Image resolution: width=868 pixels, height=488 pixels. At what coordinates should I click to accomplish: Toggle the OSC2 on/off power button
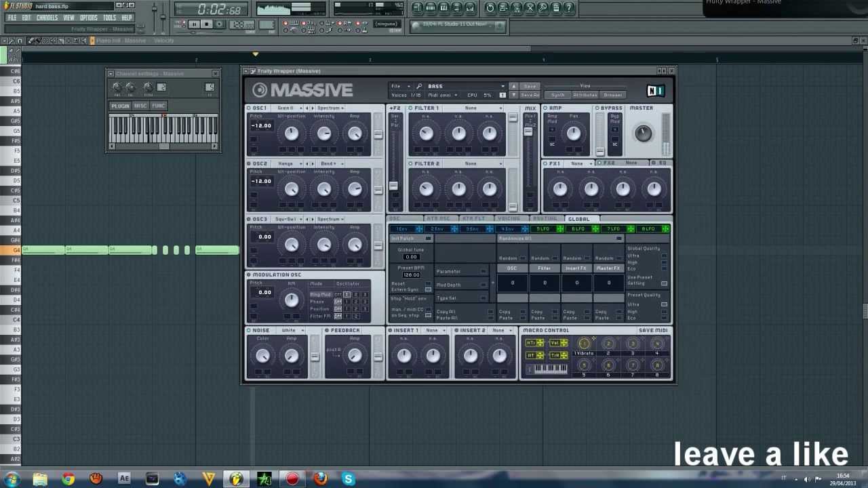[x=249, y=163]
